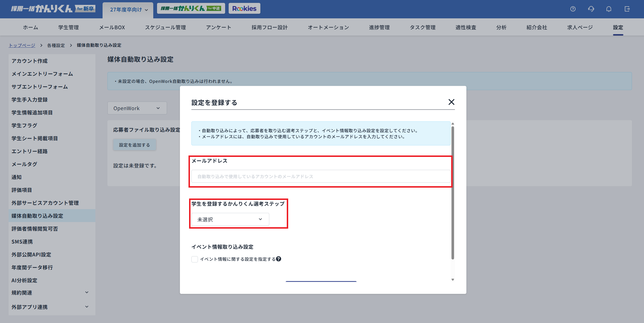
Task: Enable イベント情報に関する設定を指定する checkbox
Action: pyautogui.click(x=195, y=259)
